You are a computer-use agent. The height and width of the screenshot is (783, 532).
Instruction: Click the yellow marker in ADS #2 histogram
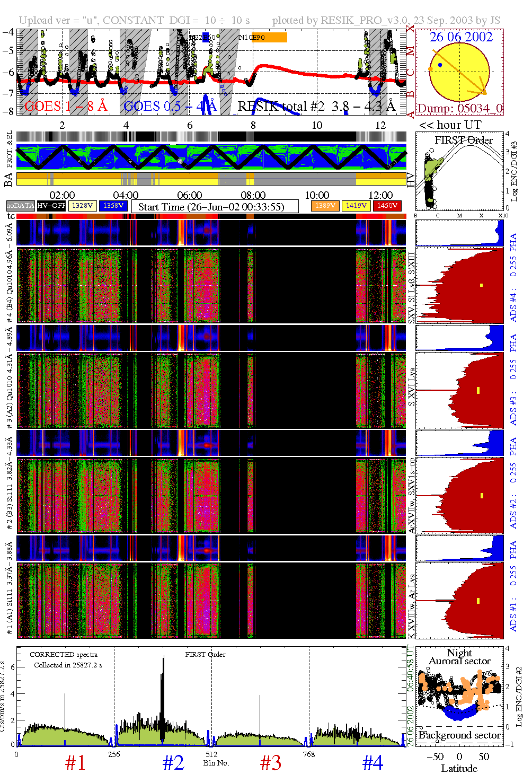tap(482, 496)
